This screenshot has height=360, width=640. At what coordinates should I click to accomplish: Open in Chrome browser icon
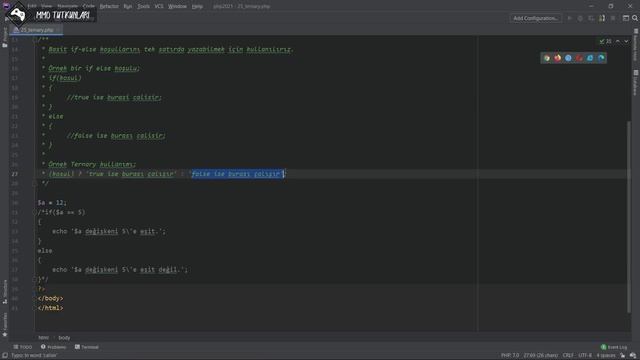(x=547, y=58)
